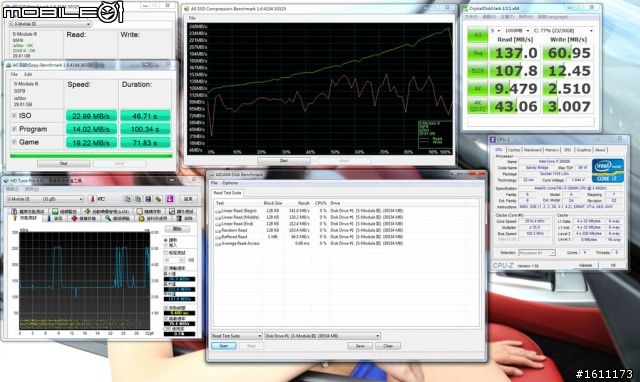The width and height of the screenshot is (640, 382).
Task: Click the Average Read Access row icon in AIDA64
Action: (x=218, y=244)
